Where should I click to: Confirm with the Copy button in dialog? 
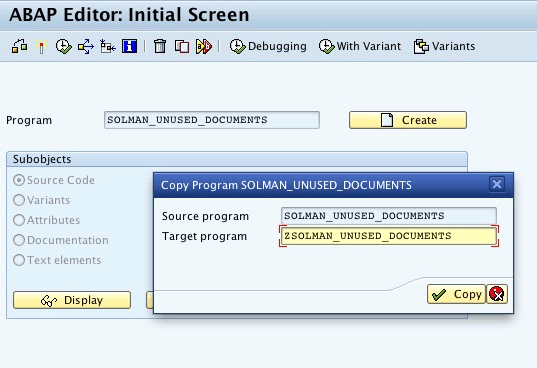point(457,294)
